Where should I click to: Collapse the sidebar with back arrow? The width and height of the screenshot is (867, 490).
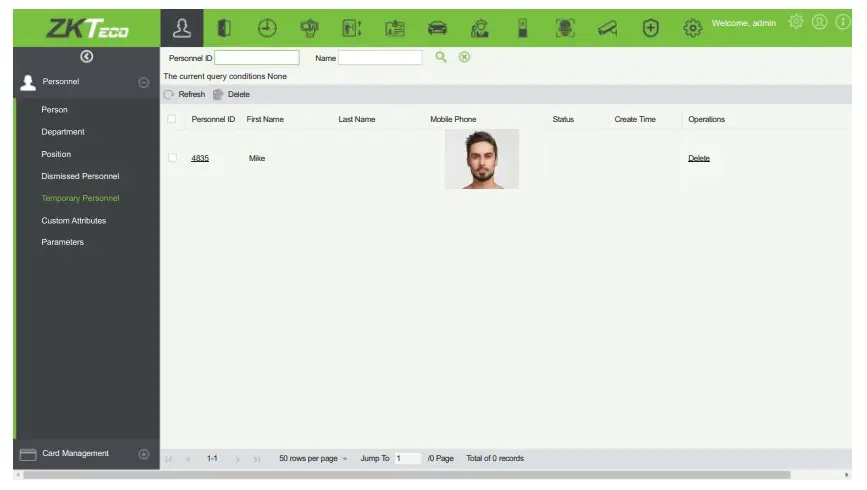pyautogui.click(x=87, y=56)
